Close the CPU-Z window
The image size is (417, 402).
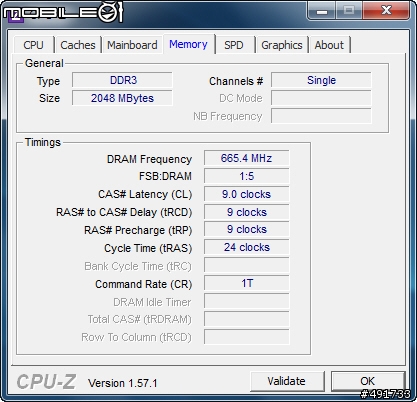point(386,10)
